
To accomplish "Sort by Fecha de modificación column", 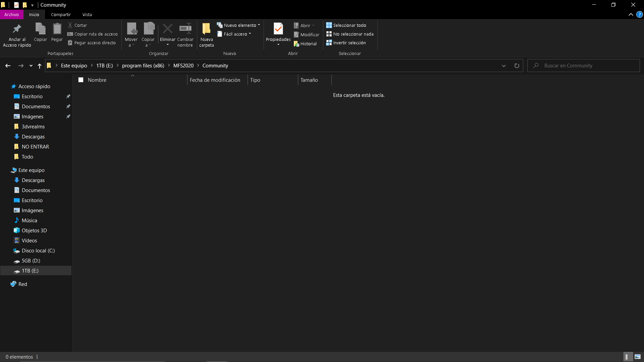I will click(x=215, y=80).
